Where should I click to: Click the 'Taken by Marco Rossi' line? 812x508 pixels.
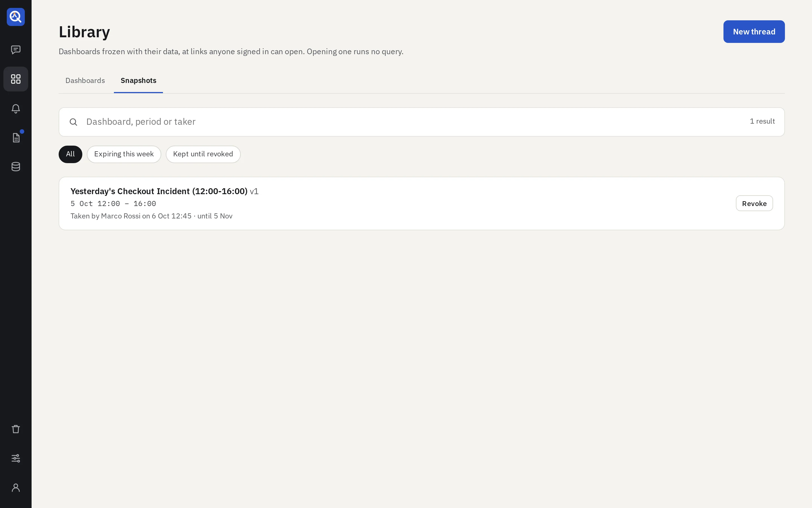[151, 216]
